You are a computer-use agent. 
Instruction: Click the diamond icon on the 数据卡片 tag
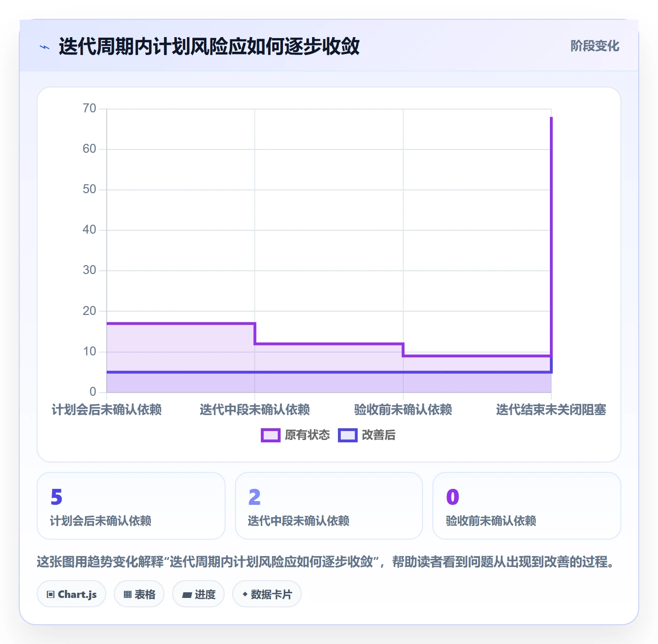point(245,594)
